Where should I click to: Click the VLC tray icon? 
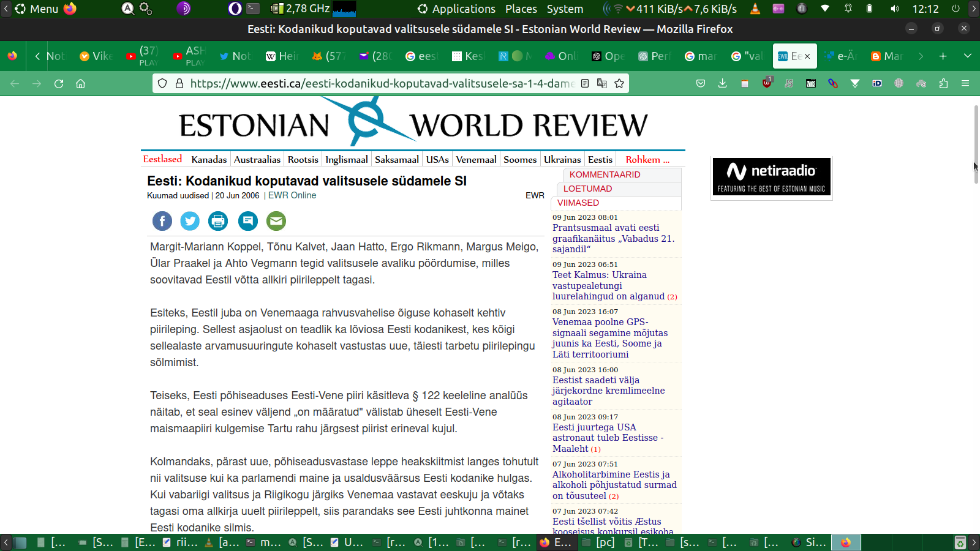tap(755, 9)
